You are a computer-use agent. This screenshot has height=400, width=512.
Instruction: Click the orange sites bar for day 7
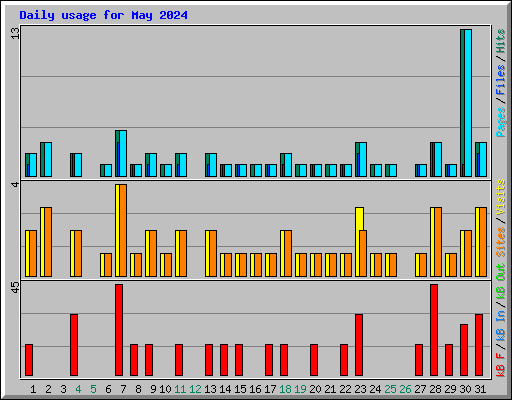(123, 230)
